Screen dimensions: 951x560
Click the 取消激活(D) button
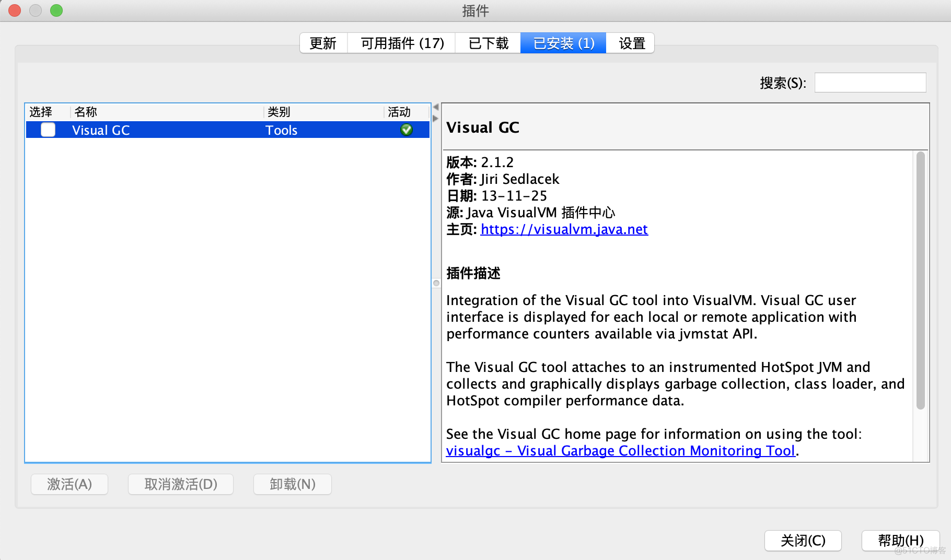pos(181,484)
